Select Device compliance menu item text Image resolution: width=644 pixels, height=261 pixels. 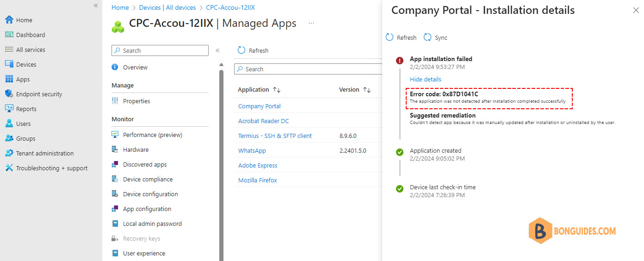click(x=148, y=179)
